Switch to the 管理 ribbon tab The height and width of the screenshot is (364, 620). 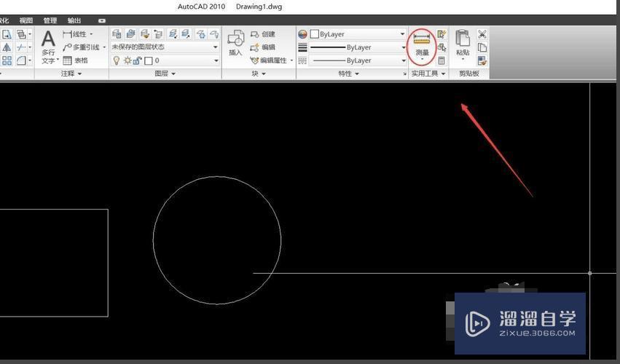[50, 20]
